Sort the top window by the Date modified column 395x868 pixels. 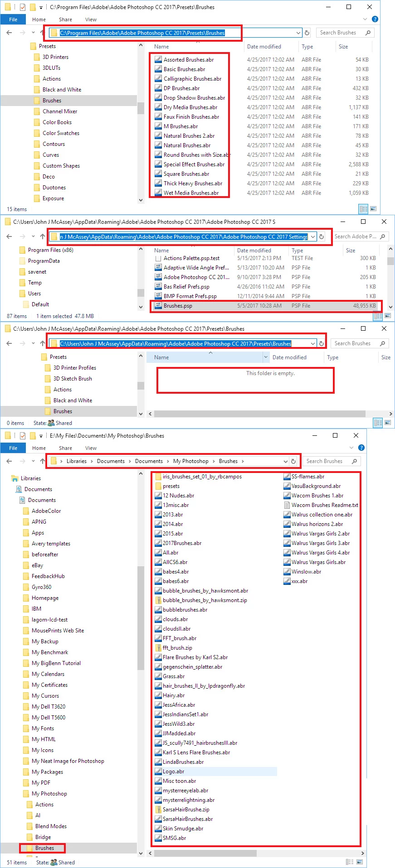point(264,47)
